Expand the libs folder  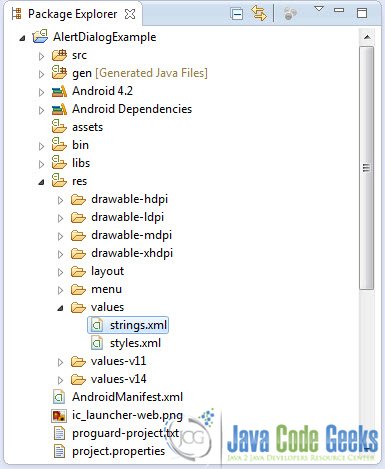(x=41, y=164)
